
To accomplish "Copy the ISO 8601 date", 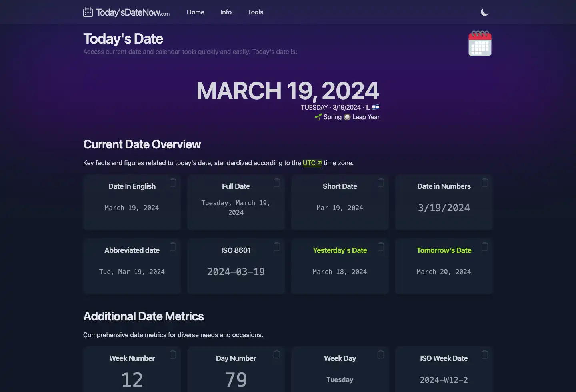I will pos(277,246).
